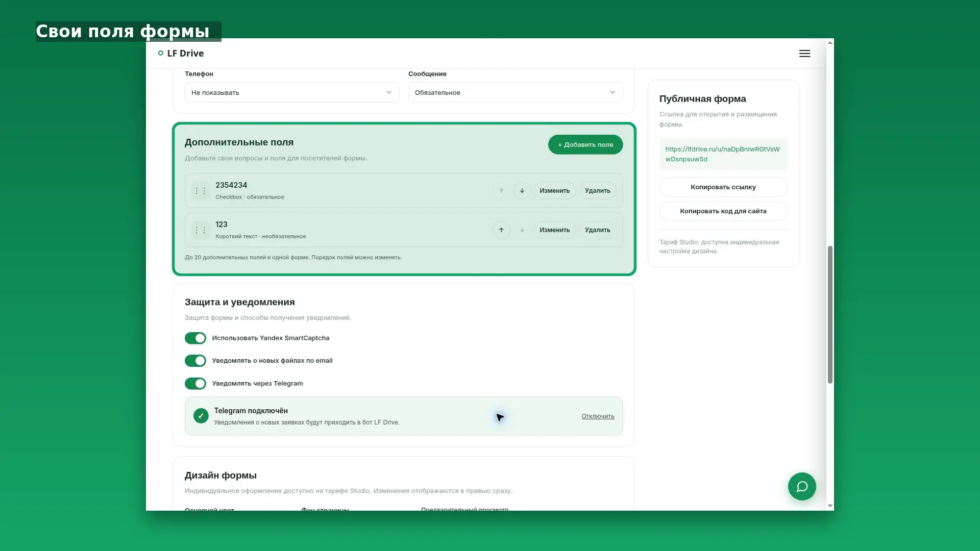Click the scrollbar up arrow
Image resolution: width=980 pixels, height=551 pixels.
coord(830,42)
